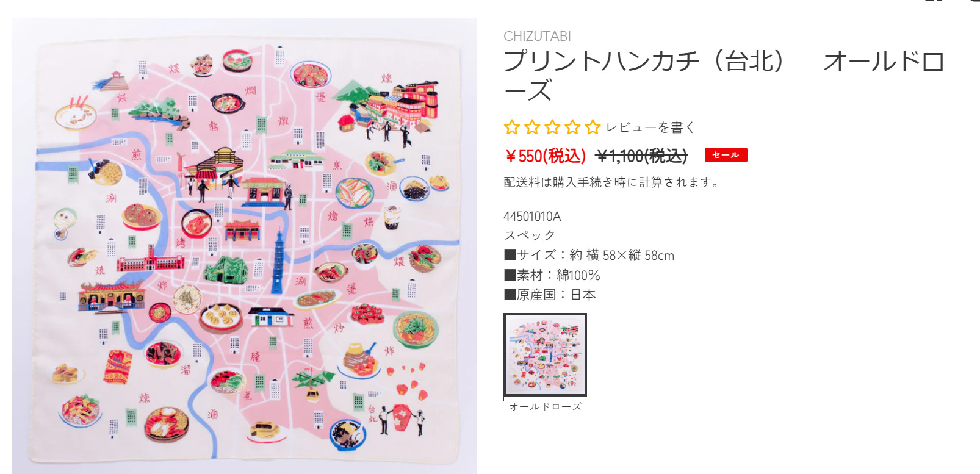Click the スペック heading

530,235
